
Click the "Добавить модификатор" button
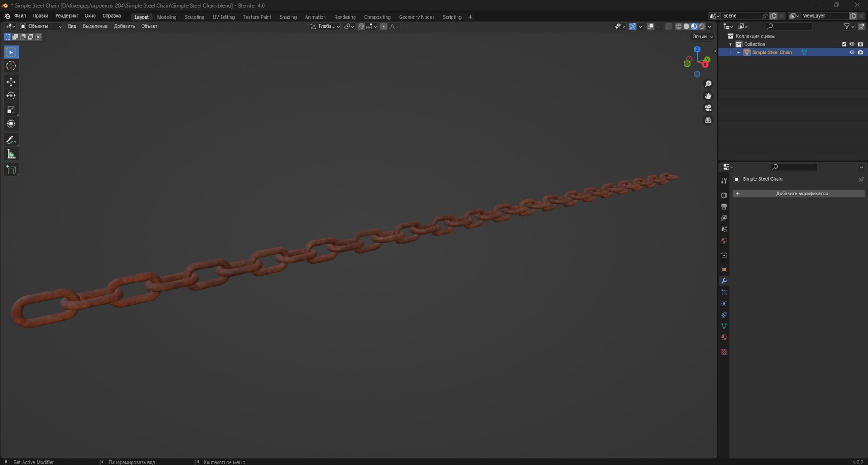799,193
